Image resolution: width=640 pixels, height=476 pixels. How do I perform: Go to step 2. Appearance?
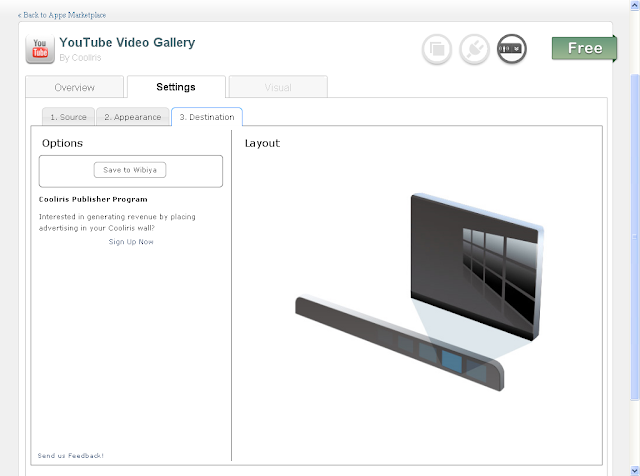(x=133, y=117)
